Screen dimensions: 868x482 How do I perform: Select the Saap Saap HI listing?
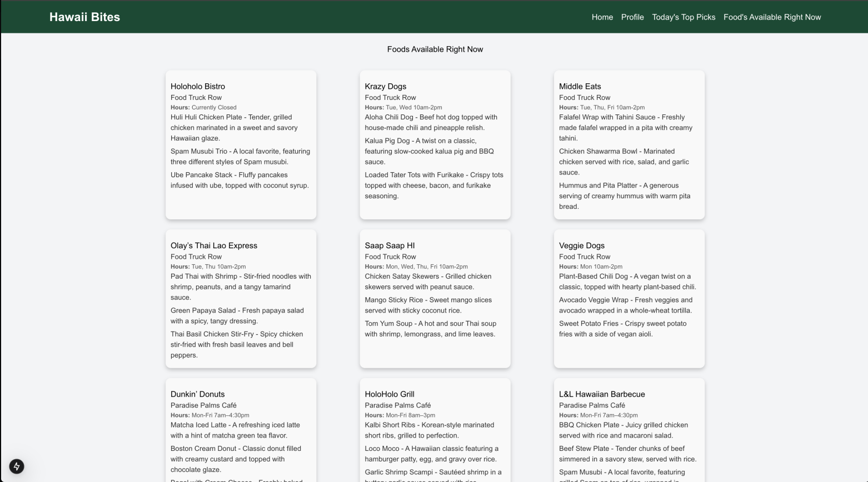pyautogui.click(x=435, y=298)
